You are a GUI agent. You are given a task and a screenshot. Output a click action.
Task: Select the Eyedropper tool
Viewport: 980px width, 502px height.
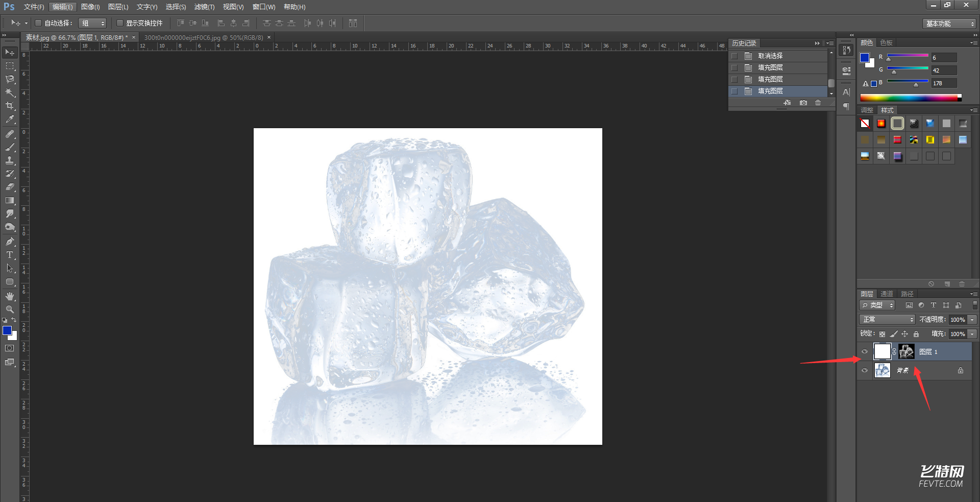click(x=10, y=119)
